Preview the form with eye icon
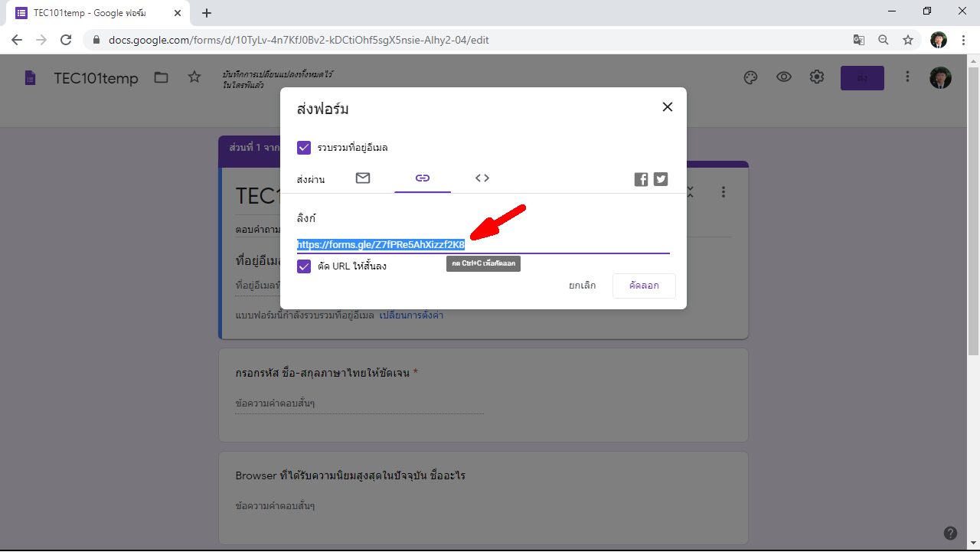The image size is (980, 552). point(783,77)
